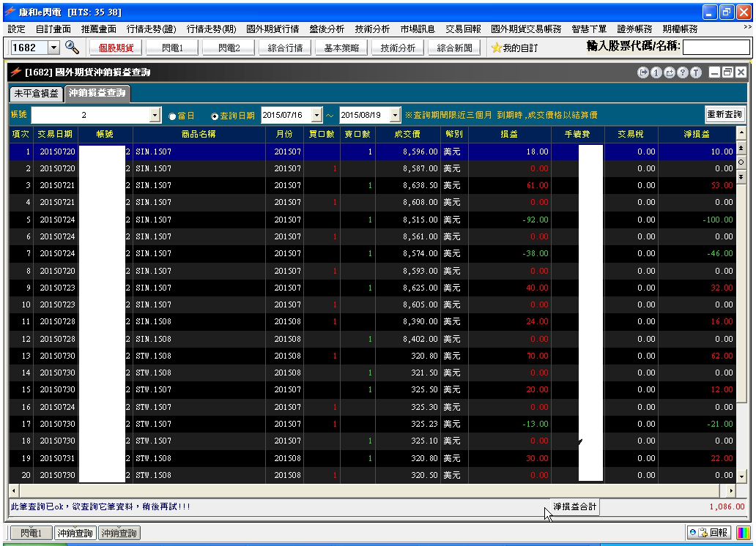
Task: Select the 查詢日期 radio option
Action: pos(215,116)
